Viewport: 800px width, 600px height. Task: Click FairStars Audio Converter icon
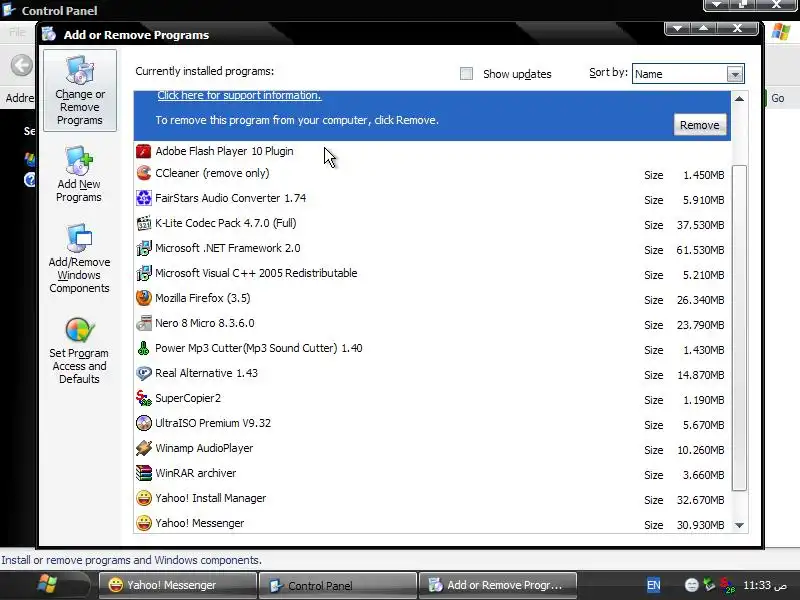coord(143,198)
